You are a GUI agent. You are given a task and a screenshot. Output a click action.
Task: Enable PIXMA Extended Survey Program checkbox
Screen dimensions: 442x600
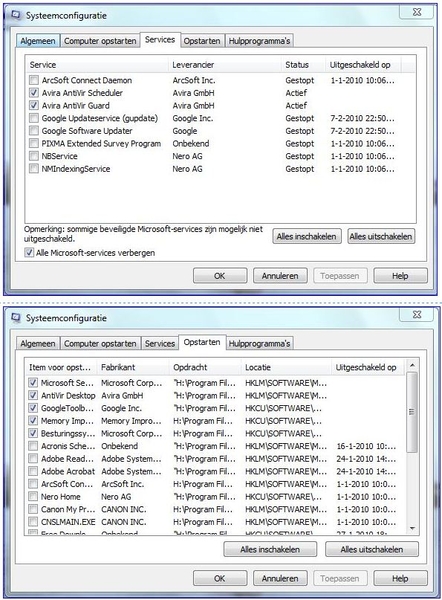(34, 143)
